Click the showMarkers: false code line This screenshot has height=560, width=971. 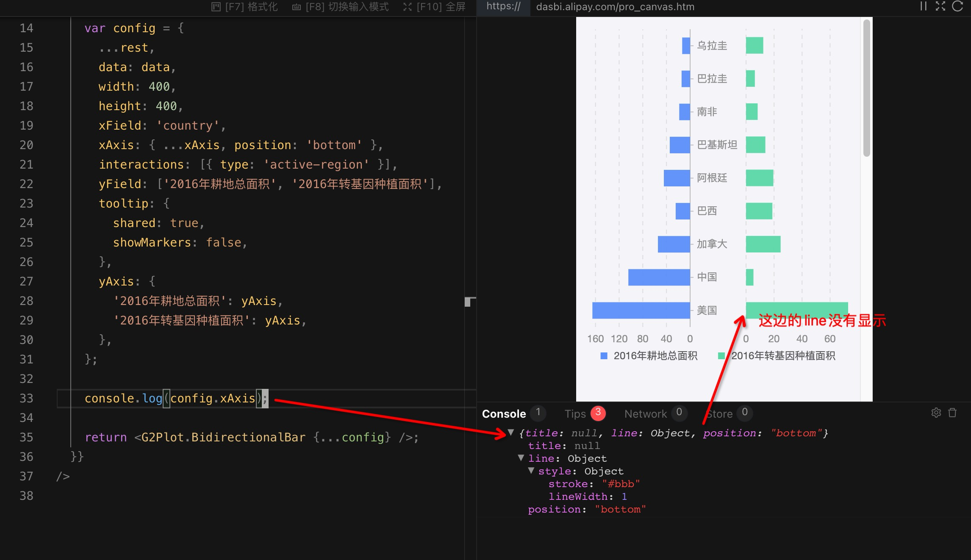(x=180, y=242)
